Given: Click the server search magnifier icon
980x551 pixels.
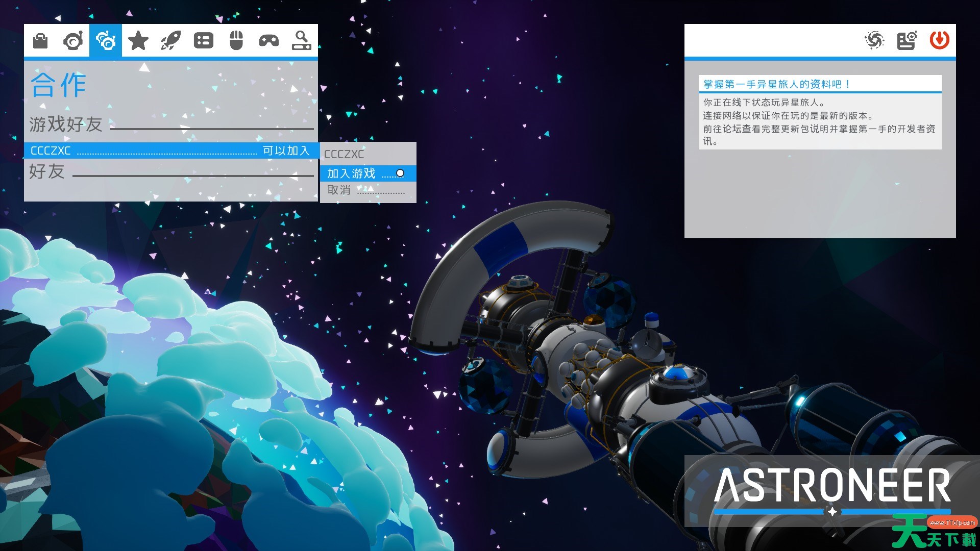Looking at the screenshot, I should coord(301,40).
